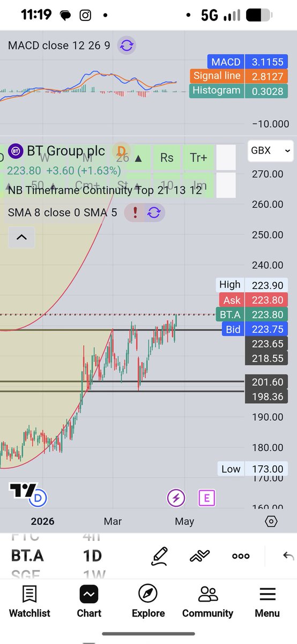Tap the purple lightning bolt event icon
The width and height of the screenshot is (297, 644).
click(176, 498)
